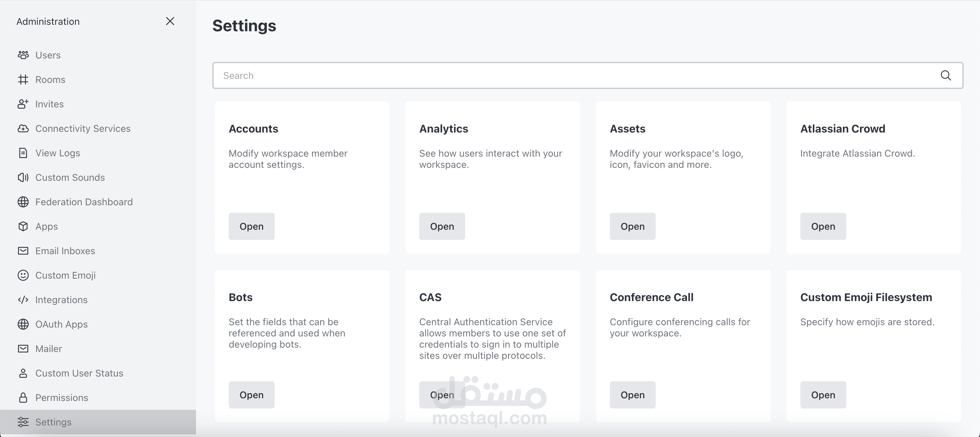
Task: Click the search magnifier icon
Action: click(x=945, y=76)
